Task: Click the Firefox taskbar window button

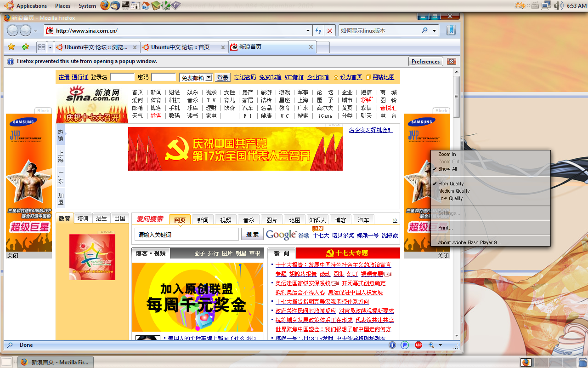Action: click(x=56, y=362)
